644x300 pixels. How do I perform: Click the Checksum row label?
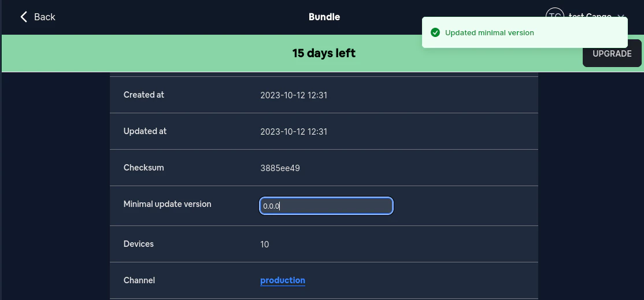point(144,168)
